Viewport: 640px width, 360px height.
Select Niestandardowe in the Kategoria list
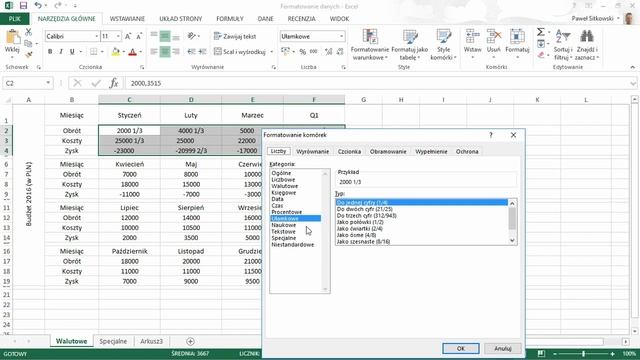tap(293, 245)
